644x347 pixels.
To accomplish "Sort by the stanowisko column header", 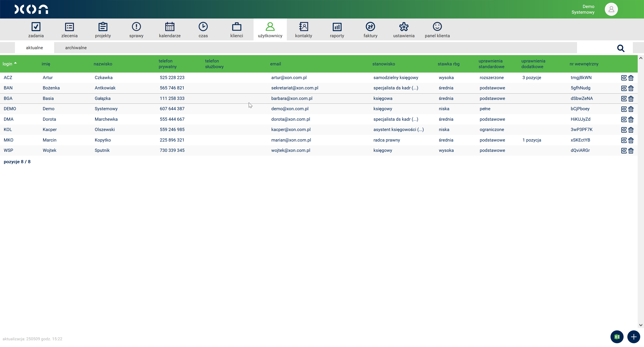I will click(383, 64).
